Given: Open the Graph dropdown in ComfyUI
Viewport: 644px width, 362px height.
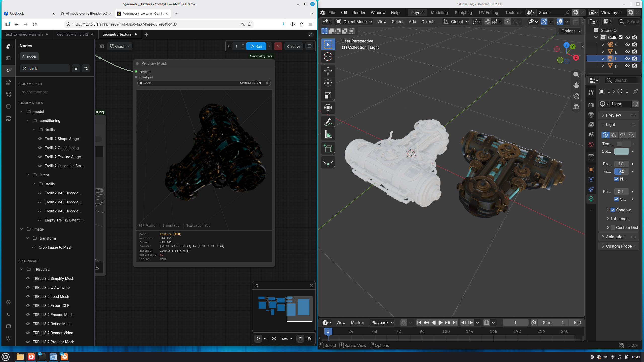Looking at the screenshot, I should (120, 46).
